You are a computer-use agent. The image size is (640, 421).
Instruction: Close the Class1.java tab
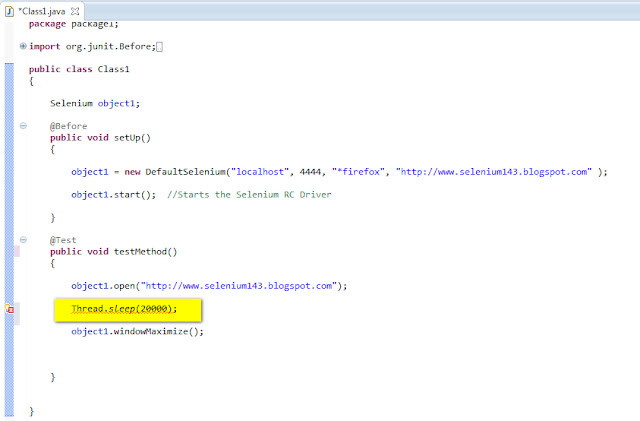click(75, 11)
